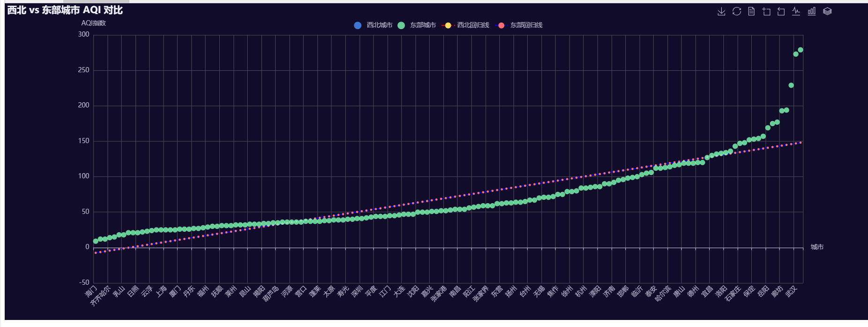Screen dimensions: 868x327
Task: Click the 200 y-axis label
Action: tap(84, 105)
